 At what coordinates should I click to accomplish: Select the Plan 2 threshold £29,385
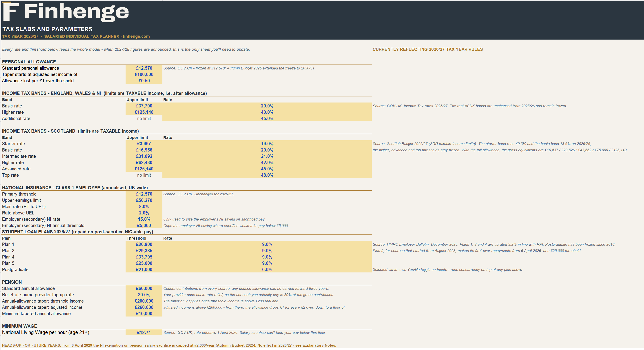(144, 250)
